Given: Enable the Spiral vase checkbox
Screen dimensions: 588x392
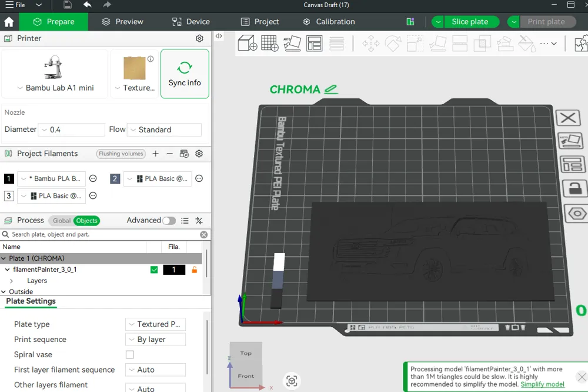Looking at the screenshot, I should [130, 355].
